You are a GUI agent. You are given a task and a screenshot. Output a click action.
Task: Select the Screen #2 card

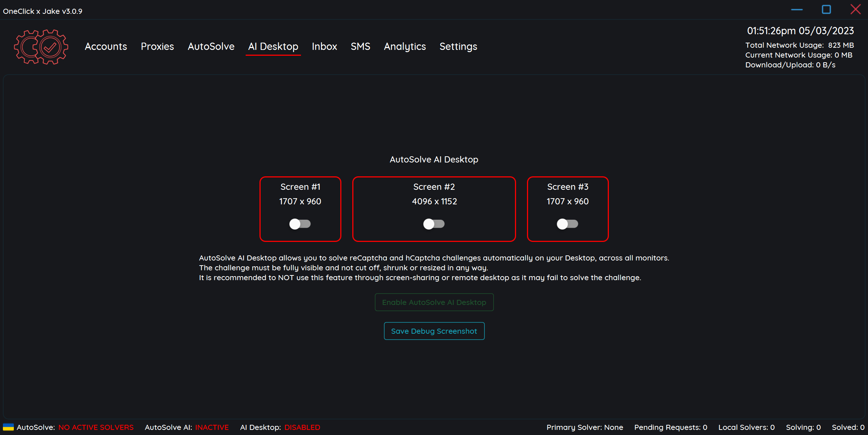[x=434, y=209]
